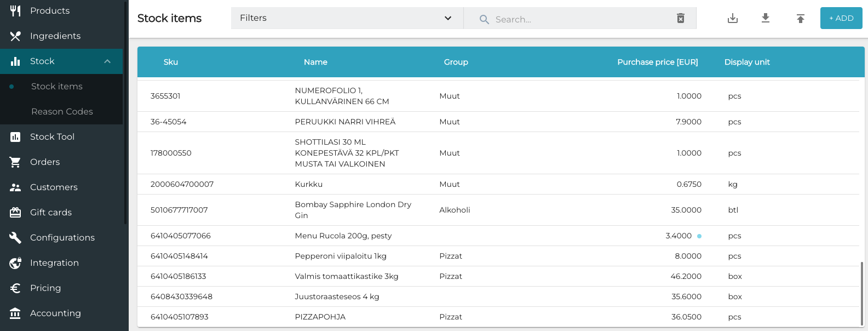Click the Integration globe icon
The height and width of the screenshot is (331, 868).
[15, 263]
